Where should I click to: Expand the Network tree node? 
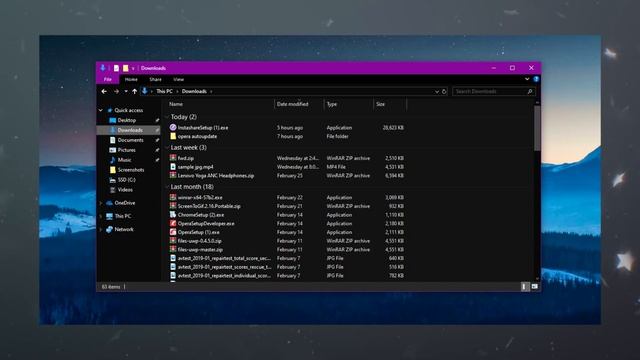pos(101,229)
